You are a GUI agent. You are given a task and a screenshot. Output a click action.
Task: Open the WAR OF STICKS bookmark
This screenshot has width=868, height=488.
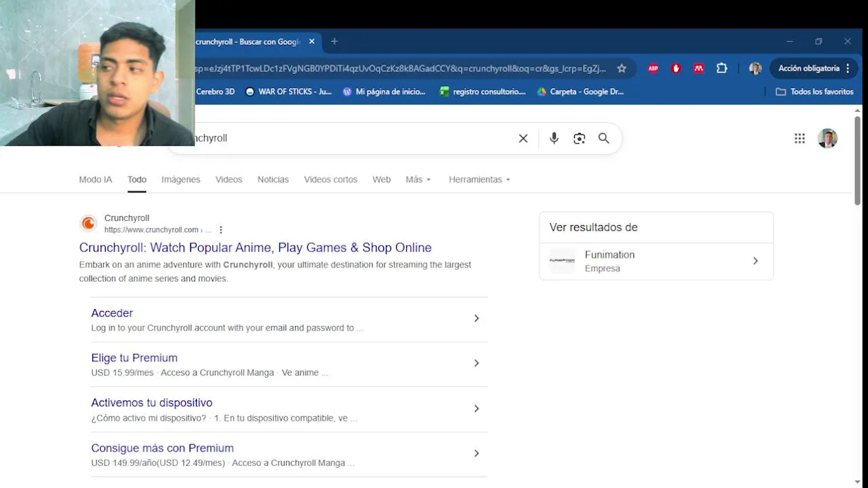[x=288, y=91]
